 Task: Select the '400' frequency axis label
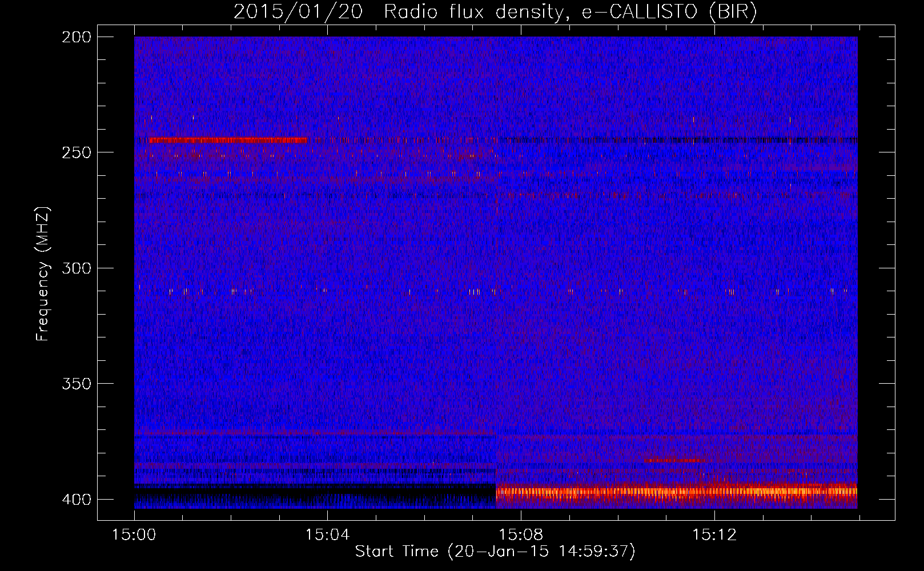click(77, 500)
